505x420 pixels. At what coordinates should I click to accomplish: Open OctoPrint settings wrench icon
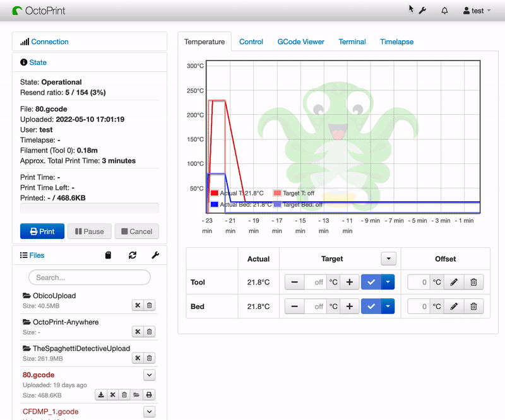click(422, 11)
